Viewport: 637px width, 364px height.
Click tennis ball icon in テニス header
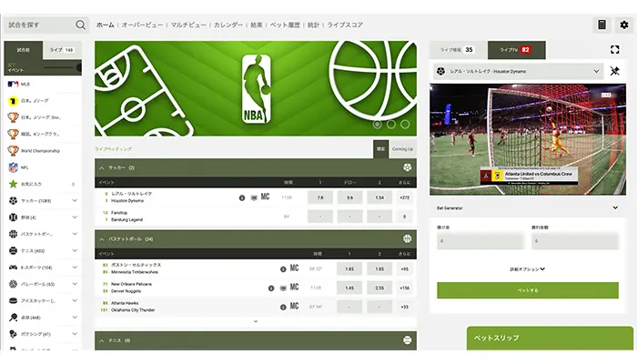[x=407, y=340]
